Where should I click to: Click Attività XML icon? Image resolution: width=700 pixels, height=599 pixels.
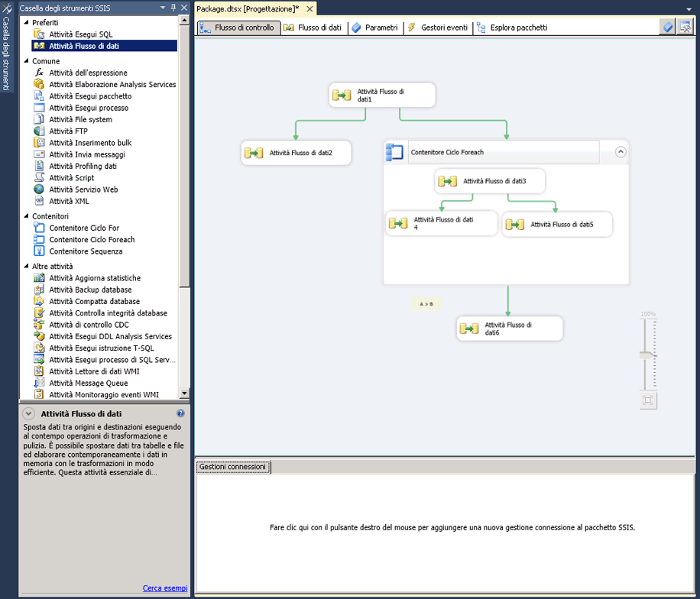(39, 201)
